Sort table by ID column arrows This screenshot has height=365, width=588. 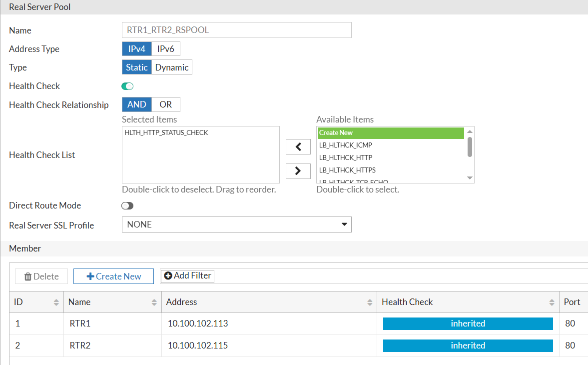click(56, 302)
